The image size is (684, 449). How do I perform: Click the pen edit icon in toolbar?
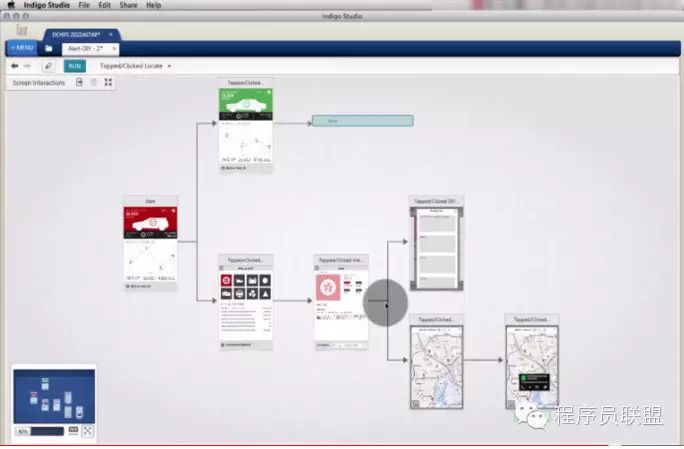(x=48, y=66)
